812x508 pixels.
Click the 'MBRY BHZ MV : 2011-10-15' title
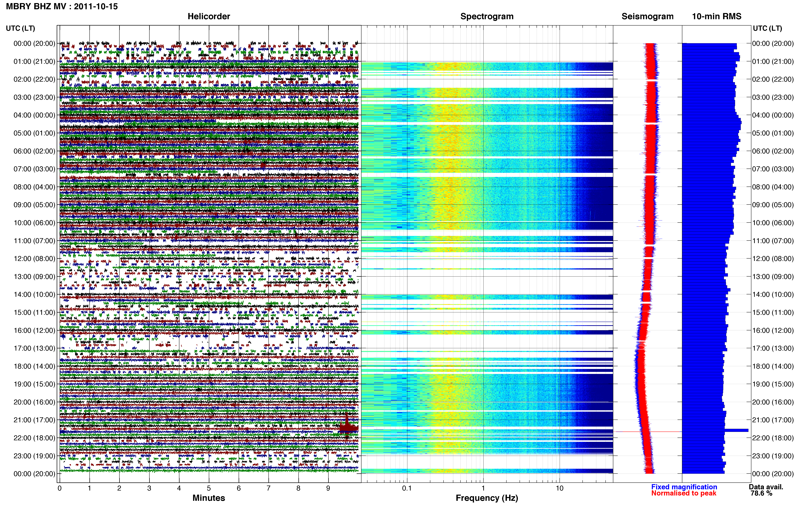coord(62,6)
